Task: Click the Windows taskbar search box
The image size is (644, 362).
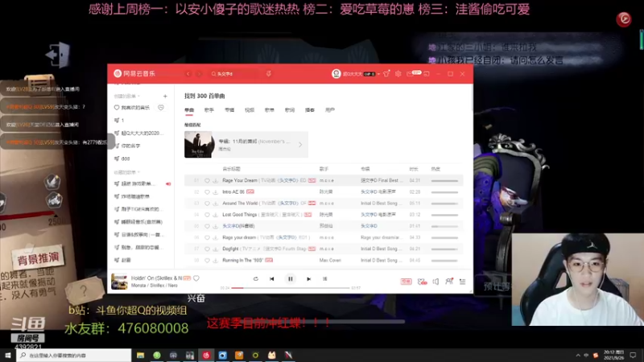Action: click(74, 355)
